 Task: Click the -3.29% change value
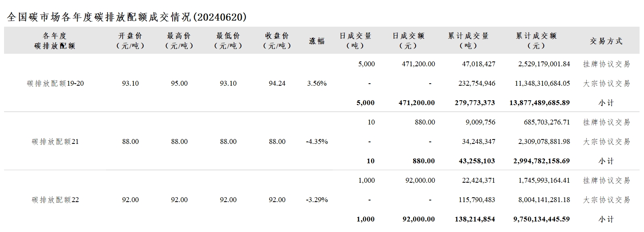[x=317, y=200]
